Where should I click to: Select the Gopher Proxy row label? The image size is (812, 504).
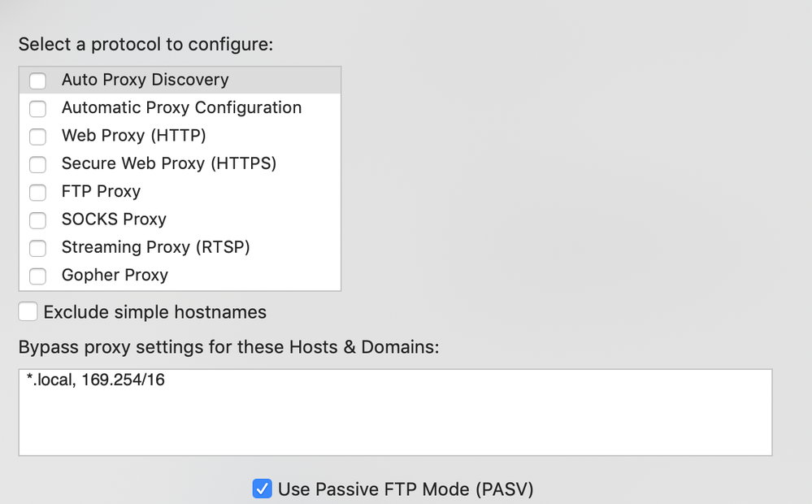click(x=115, y=276)
